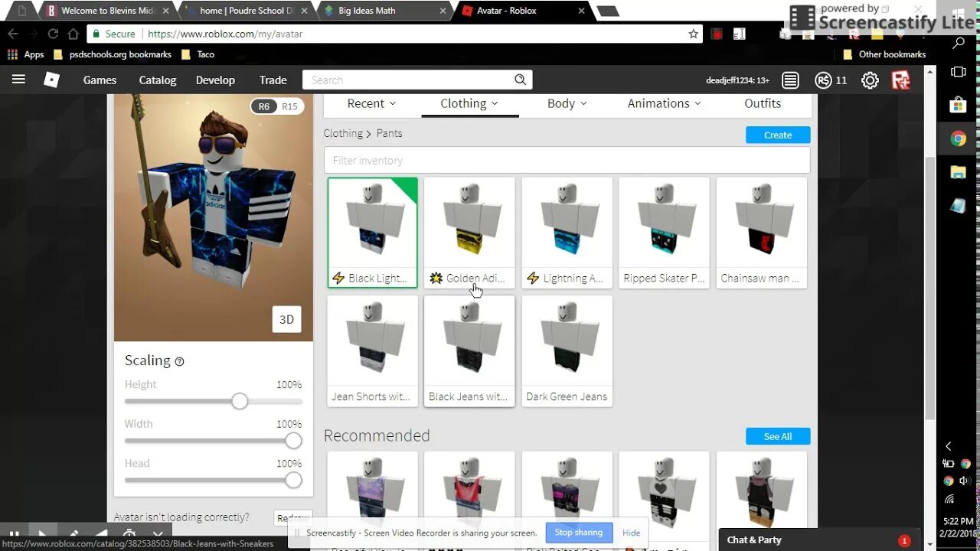Open the Outfits tab
This screenshot has height=551, width=980.
763,103
